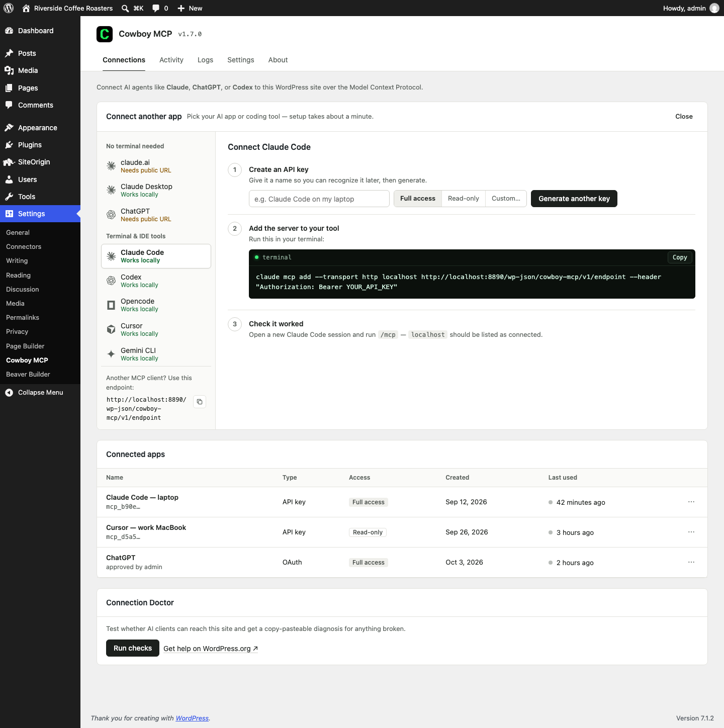Image resolution: width=724 pixels, height=728 pixels.
Task: Switch to the Logs tab
Action: coord(205,60)
